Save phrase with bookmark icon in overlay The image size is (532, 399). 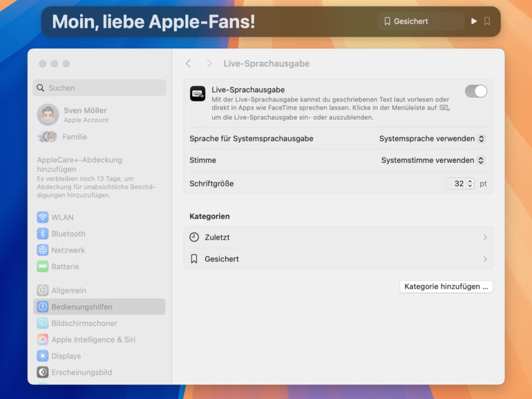(x=487, y=21)
